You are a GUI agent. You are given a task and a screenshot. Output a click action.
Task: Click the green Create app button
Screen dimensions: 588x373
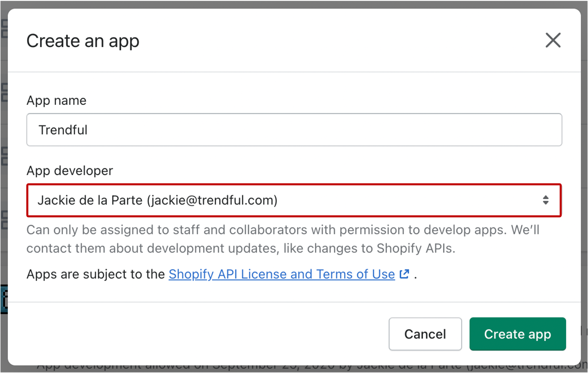tap(517, 334)
